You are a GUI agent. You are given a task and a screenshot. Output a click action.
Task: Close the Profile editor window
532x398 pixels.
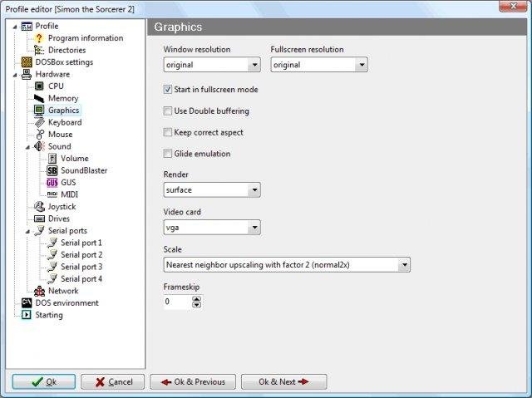pyautogui.click(x=513, y=6)
